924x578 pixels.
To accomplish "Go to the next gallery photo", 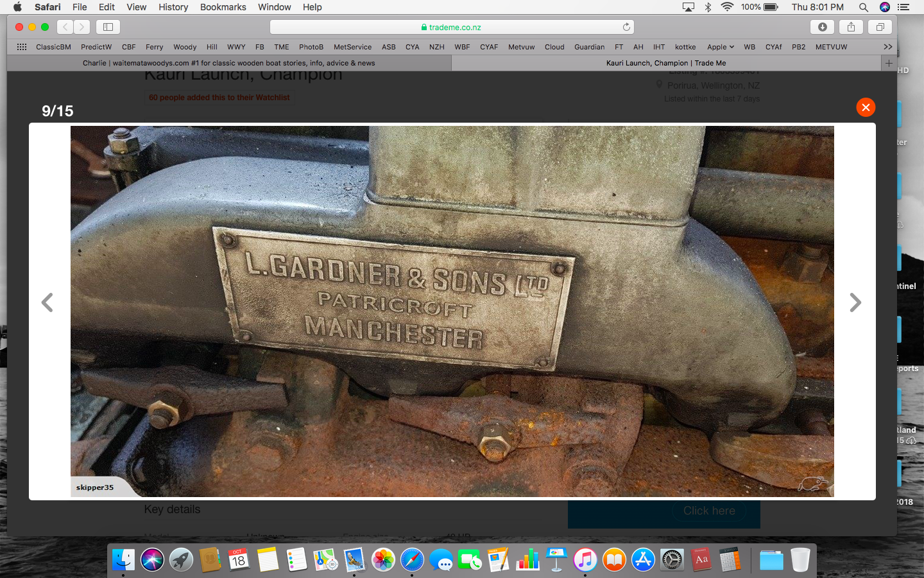I will (855, 302).
